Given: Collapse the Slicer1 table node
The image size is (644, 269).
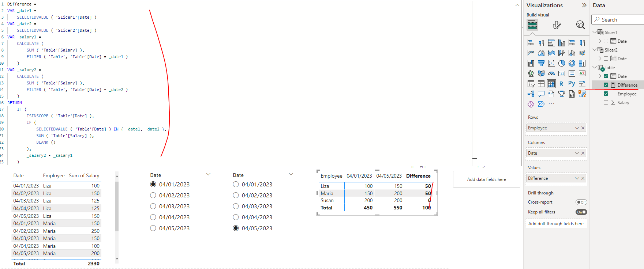Looking at the screenshot, I should pos(594,32).
